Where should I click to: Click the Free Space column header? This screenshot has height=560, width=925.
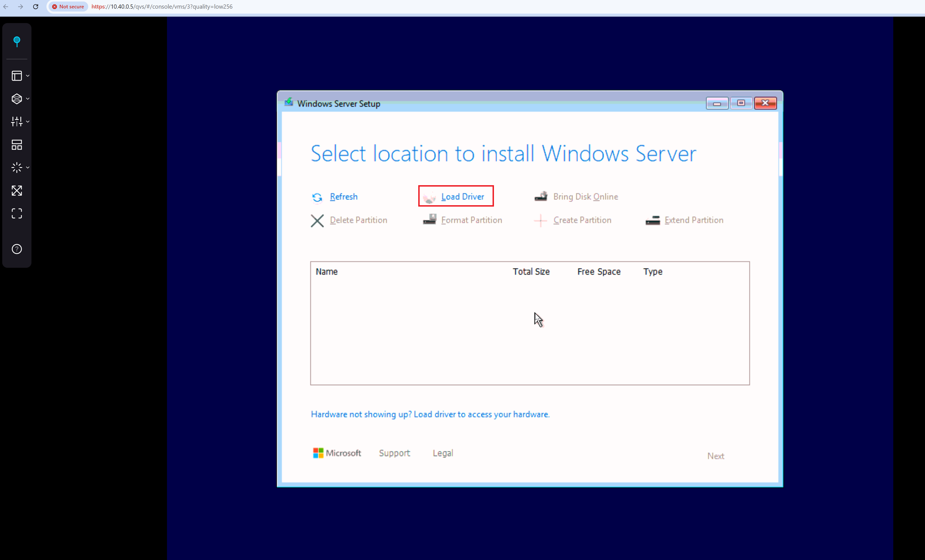tap(599, 272)
